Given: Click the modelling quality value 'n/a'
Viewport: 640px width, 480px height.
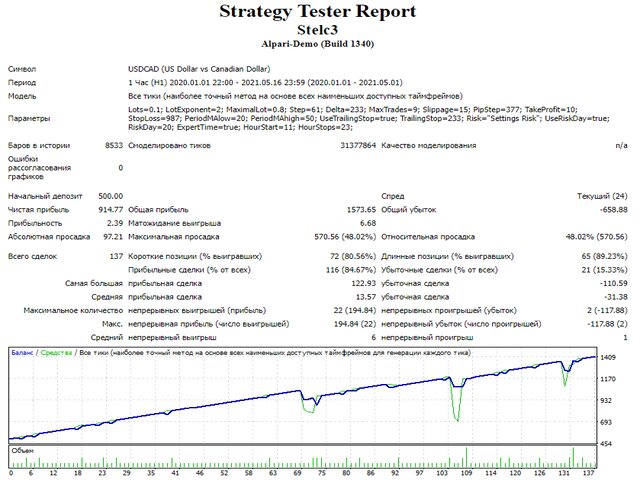Looking at the screenshot, I should (621, 145).
